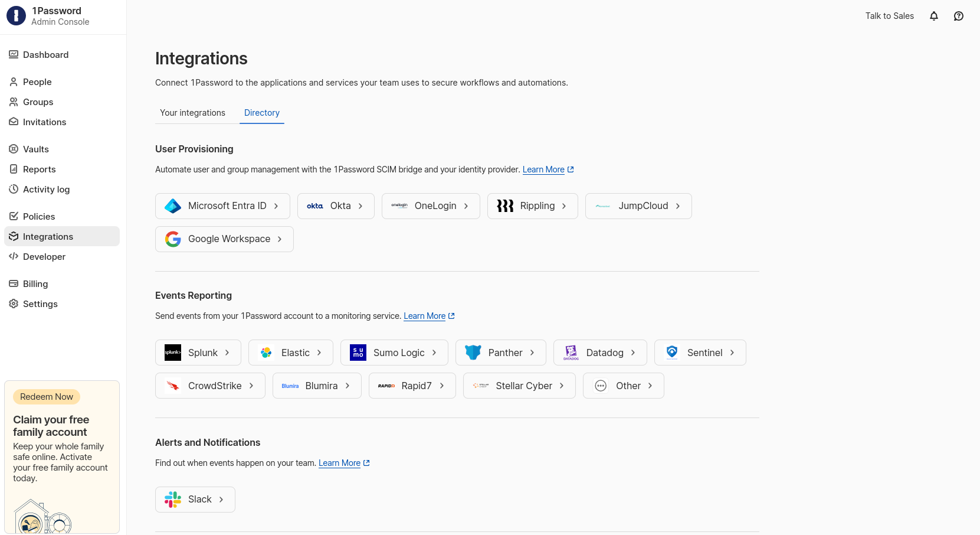
Task: Click the Other ellipsis circle icon
Action: (601, 386)
